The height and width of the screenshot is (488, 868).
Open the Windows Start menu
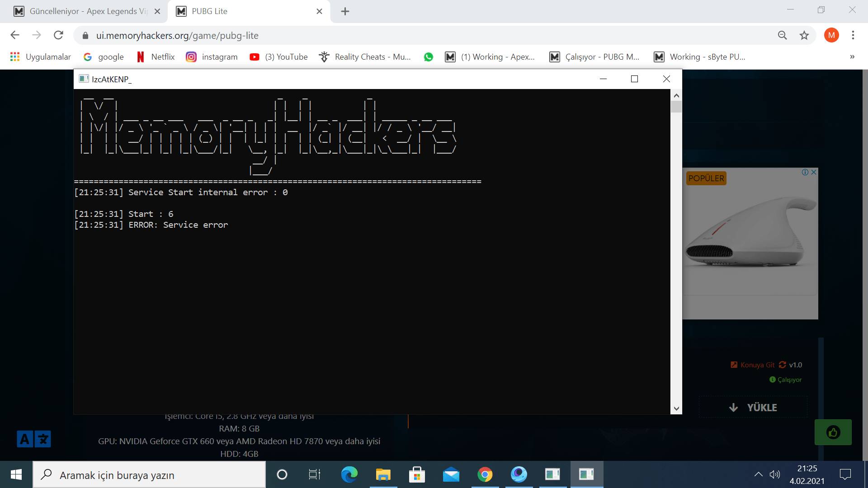(16, 474)
